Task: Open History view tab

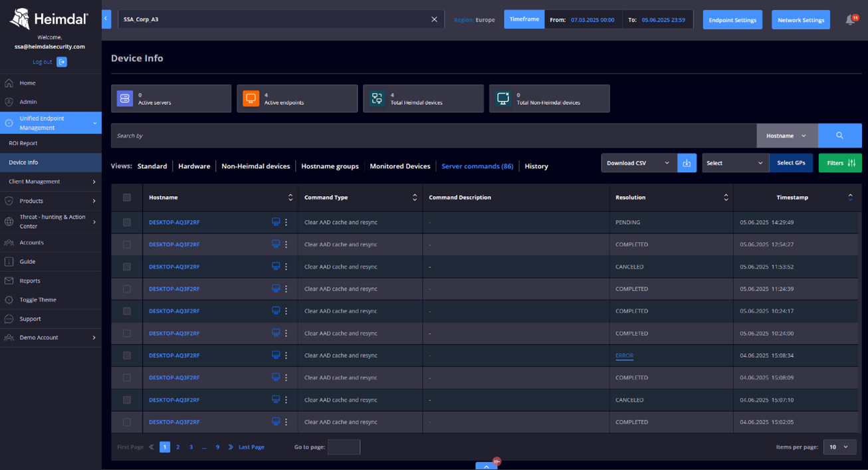Action: click(x=536, y=166)
